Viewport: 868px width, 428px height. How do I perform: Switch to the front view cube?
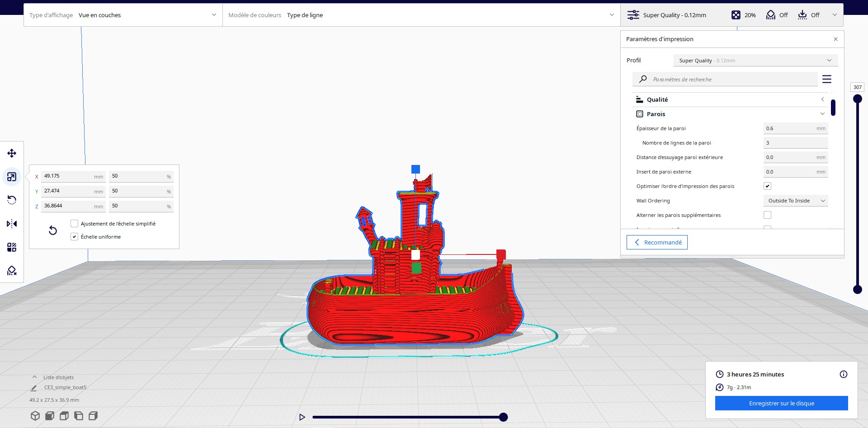point(50,416)
